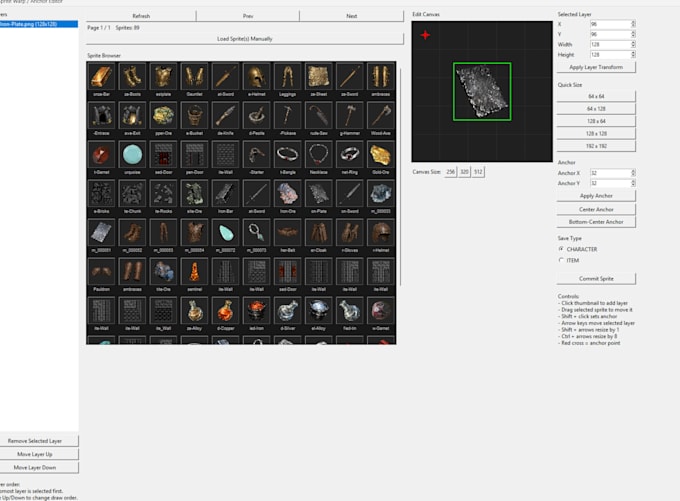Screen dimensions: 680x501
Task: Click the sprite browser vertical scrollbar
Action: pyautogui.click(x=400, y=177)
